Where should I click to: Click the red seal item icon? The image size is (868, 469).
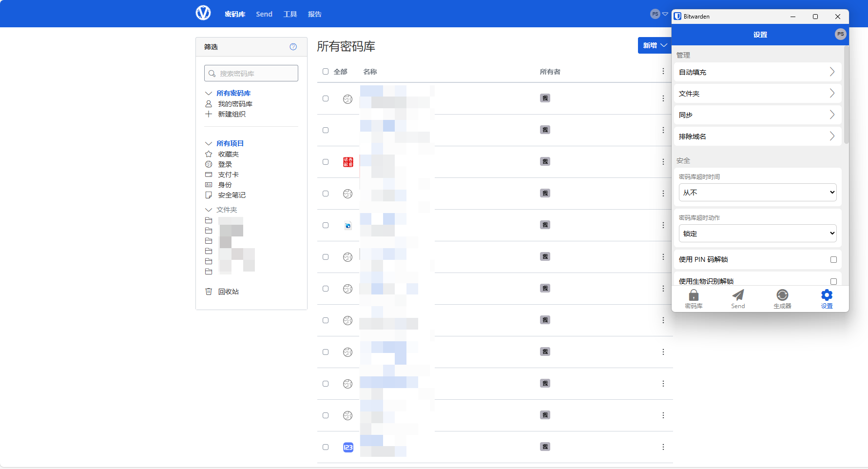(x=348, y=162)
